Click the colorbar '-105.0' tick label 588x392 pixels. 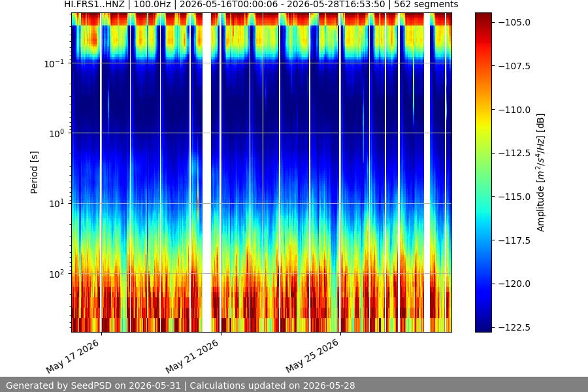pos(515,22)
